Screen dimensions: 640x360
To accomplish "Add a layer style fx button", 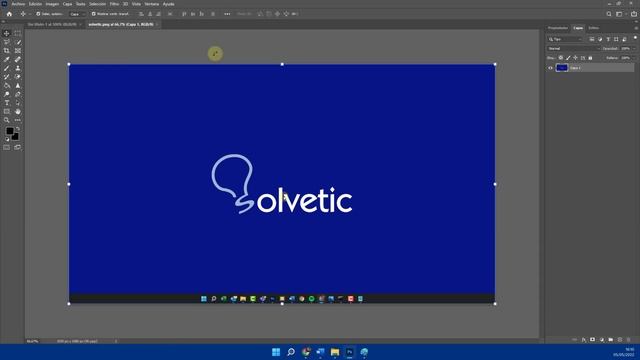I will tap(584, 340).
